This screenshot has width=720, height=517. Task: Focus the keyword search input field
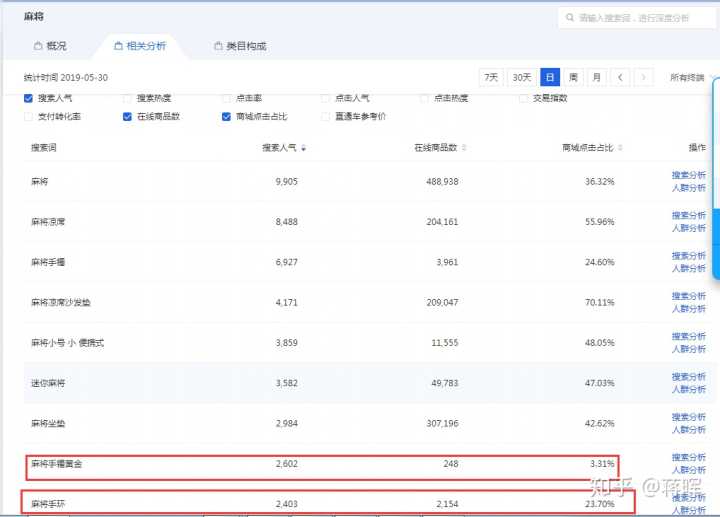[x=640, y=17]
